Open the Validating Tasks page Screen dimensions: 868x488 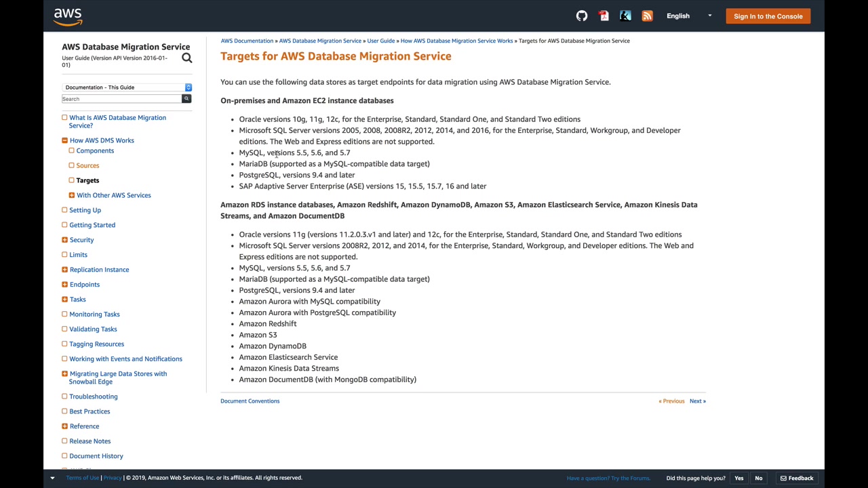(x=93, y=329)
